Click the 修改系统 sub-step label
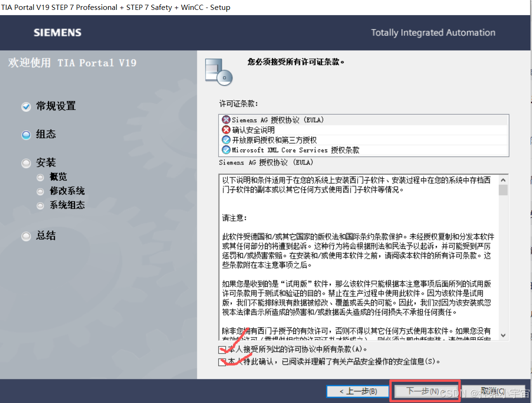Screen dimensions: 532x403 tap(67, 191)
